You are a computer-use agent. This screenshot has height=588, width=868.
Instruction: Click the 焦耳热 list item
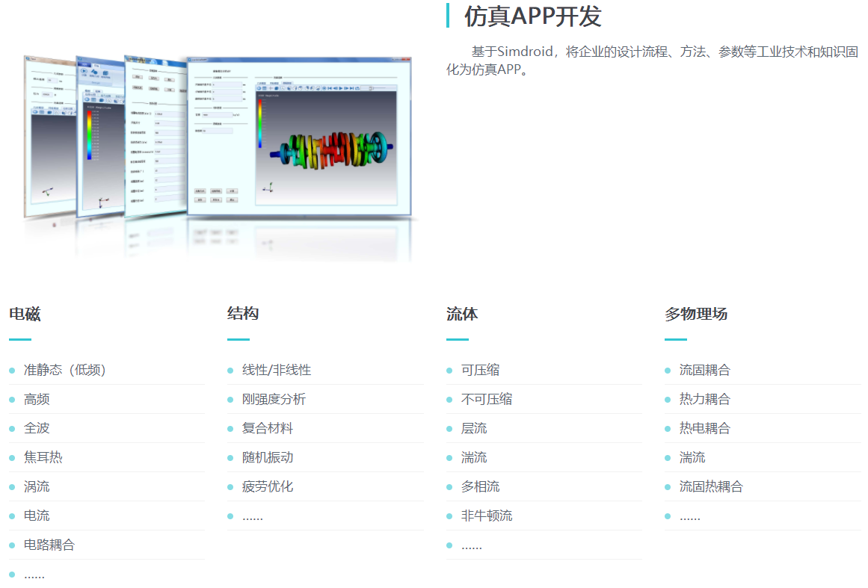pyautogui.click(x=43, y=457)
